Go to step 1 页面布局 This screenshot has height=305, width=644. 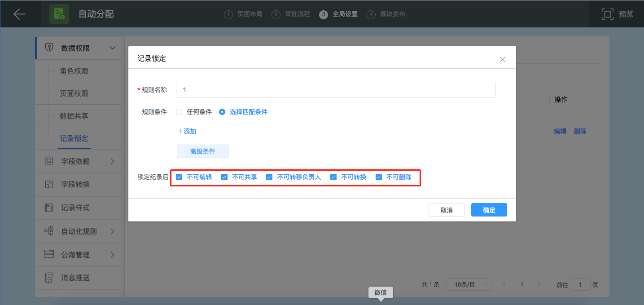point(243,14)
